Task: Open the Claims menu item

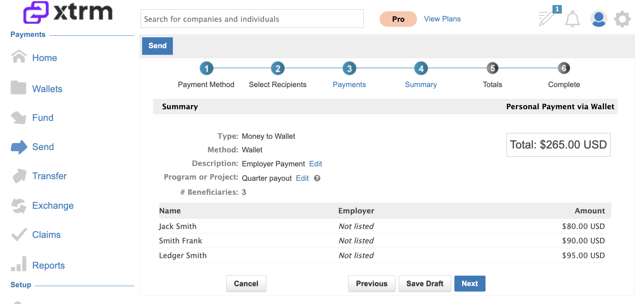Action: click(46, 235)
